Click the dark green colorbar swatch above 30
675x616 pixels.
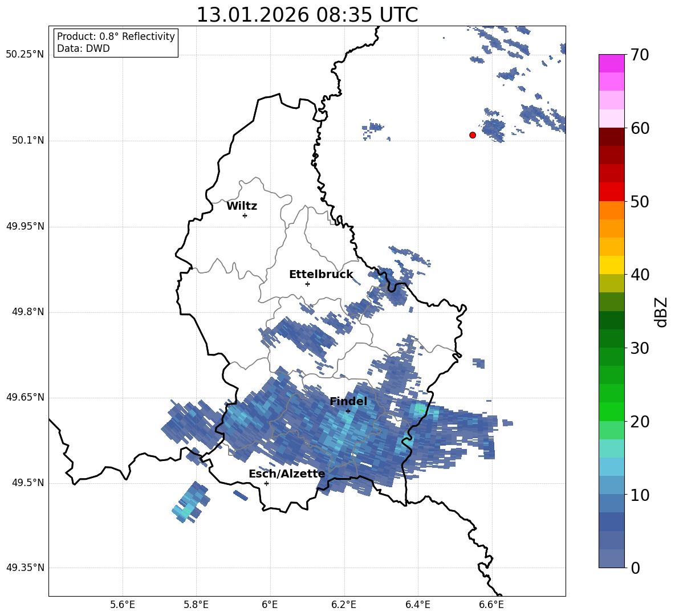click(611, 338)
